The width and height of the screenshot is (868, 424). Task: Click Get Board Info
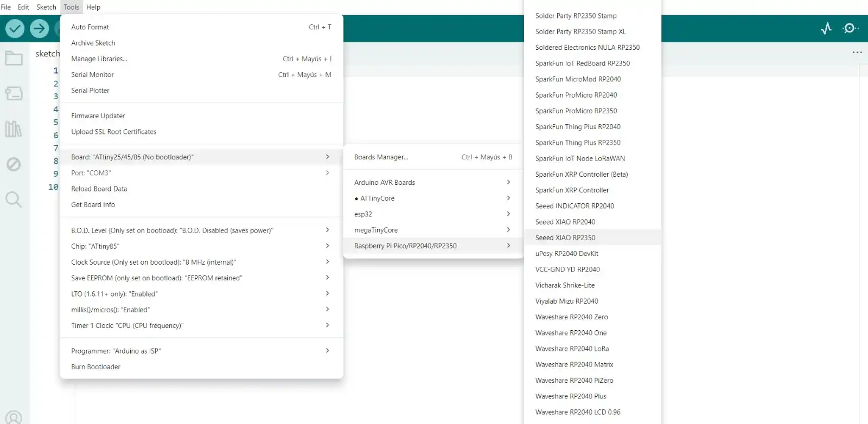coord(201,205)
